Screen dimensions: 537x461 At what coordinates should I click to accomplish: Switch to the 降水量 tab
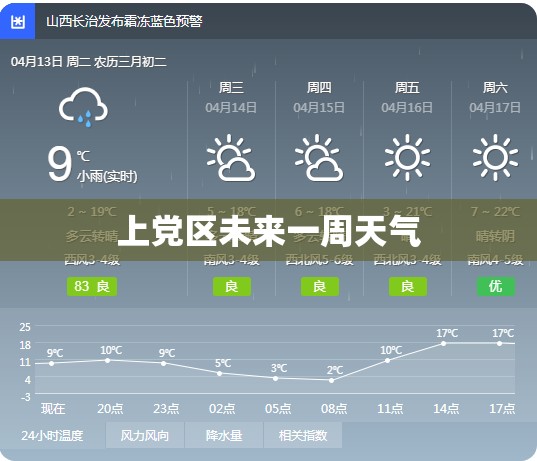(224, 435)
